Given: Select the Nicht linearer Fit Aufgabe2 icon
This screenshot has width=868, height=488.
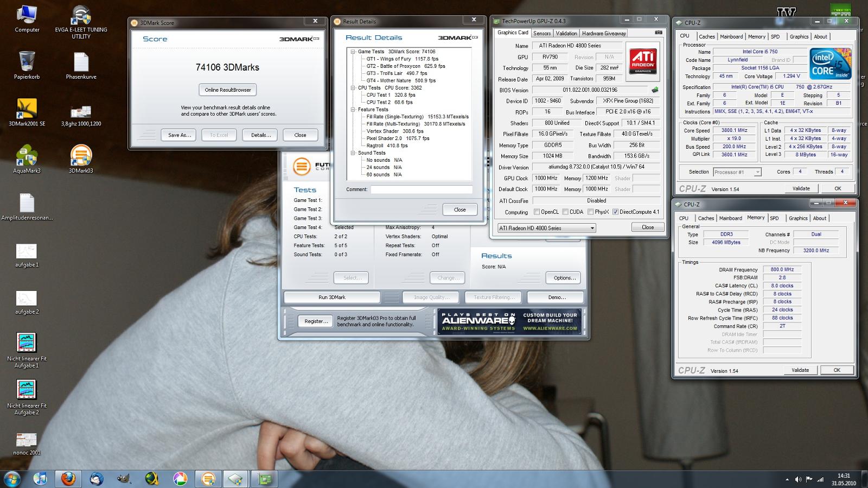Looking at the screenshot, I should (27, 398).
